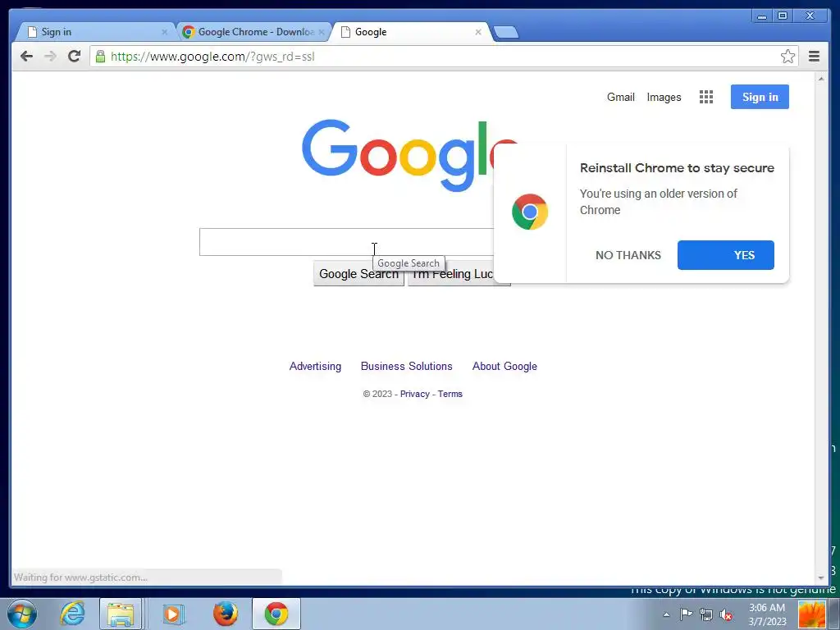Click scrollbar down arrow
The width and height of the screenshot is (840, 630).
click(x=821, y=577)
